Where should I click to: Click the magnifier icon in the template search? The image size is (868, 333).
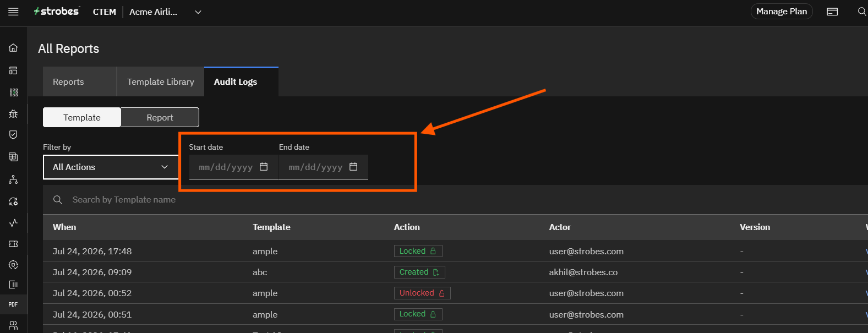pyautogui.click(x=58, y=200)
